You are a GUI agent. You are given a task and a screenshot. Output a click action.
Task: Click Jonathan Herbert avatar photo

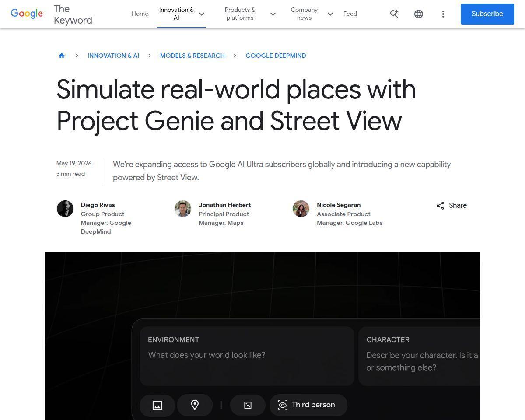tap(183, 209)
